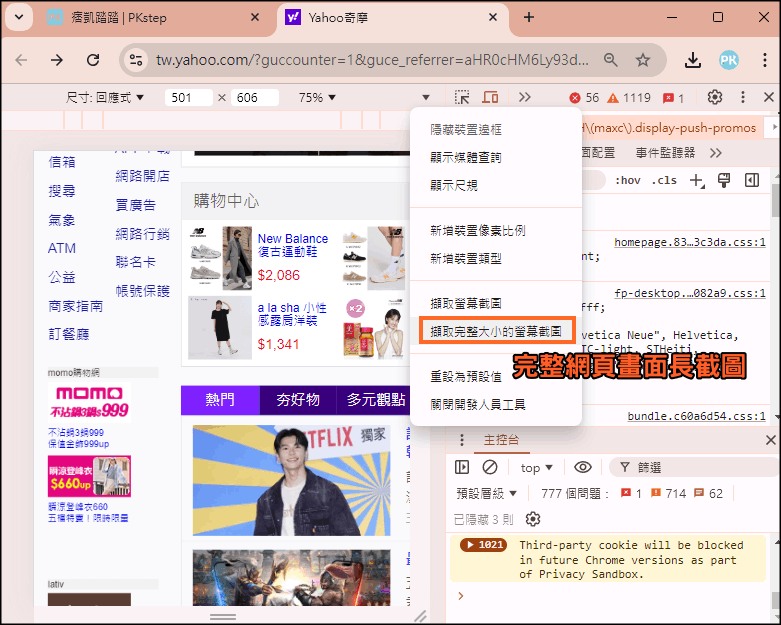
Task: Open the downloads icon
Action: coord(692,60)
